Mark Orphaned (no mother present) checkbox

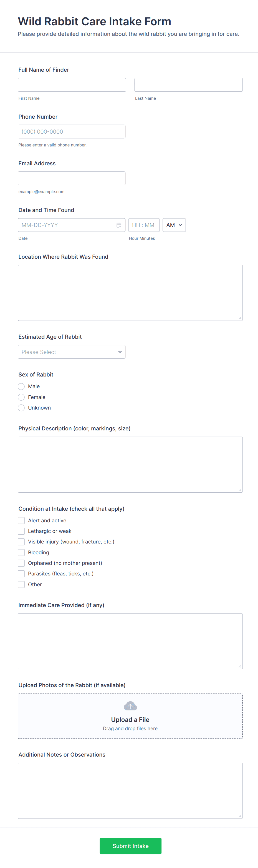[x=21, y=563]
